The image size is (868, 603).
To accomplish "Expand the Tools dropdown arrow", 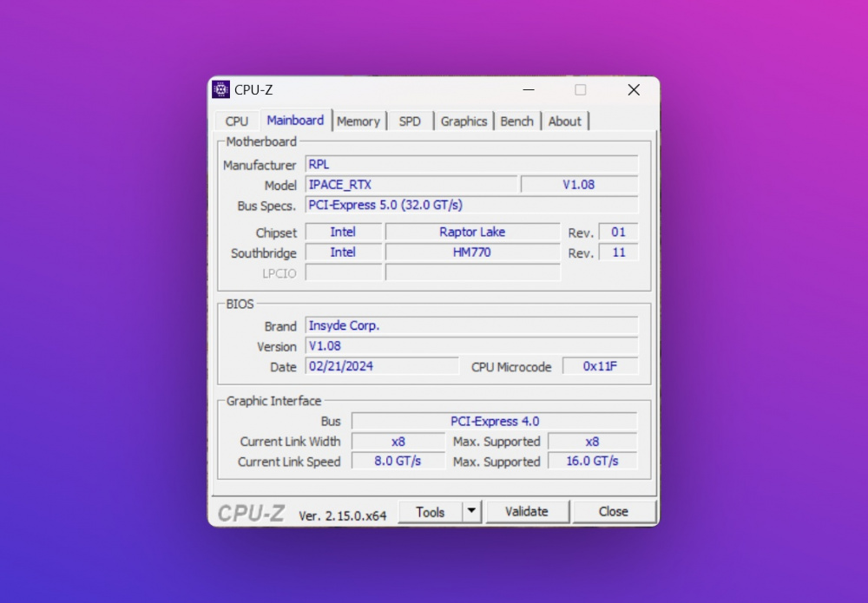I will click(471, 512).
